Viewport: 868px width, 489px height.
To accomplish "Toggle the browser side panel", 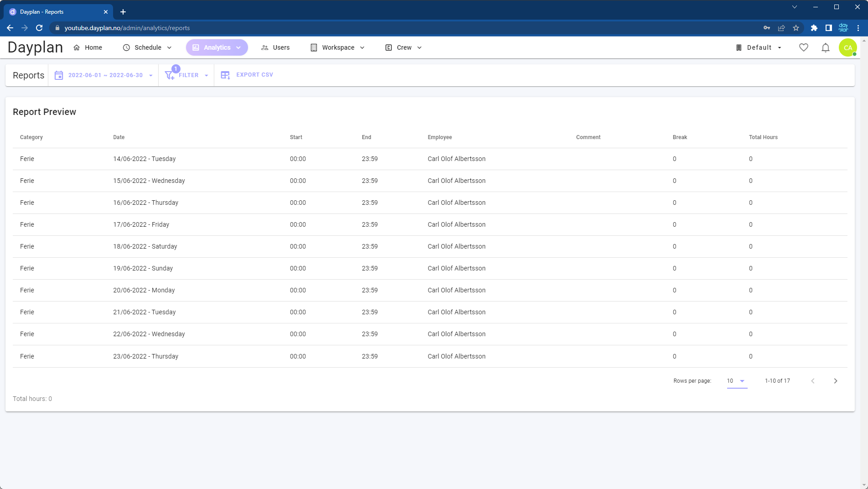I will click(829, 28).
